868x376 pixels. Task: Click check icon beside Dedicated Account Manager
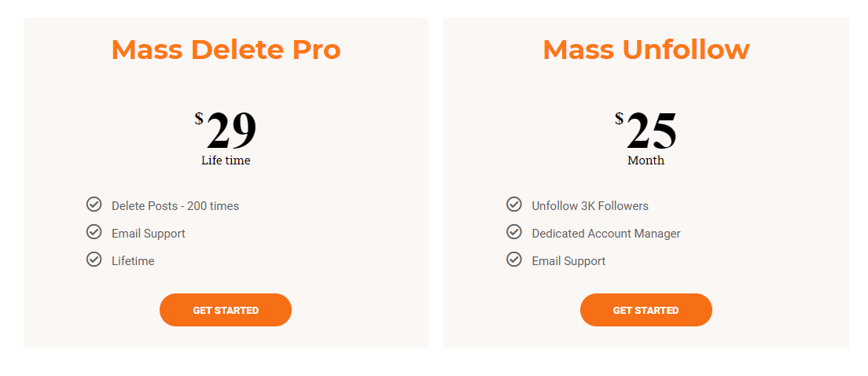click(x=514, y=232)
